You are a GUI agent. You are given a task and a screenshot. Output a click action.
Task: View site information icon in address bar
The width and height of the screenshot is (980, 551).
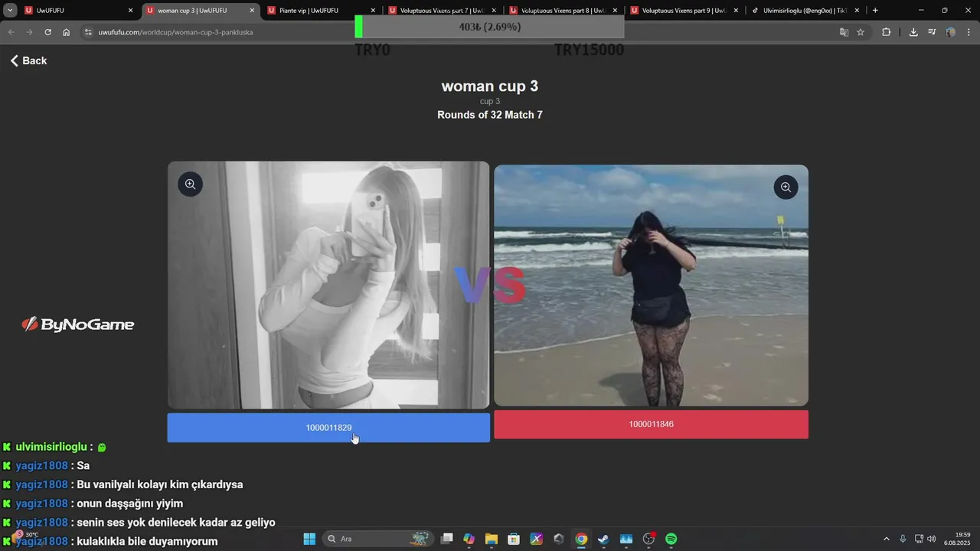click(x=88, y=32)
